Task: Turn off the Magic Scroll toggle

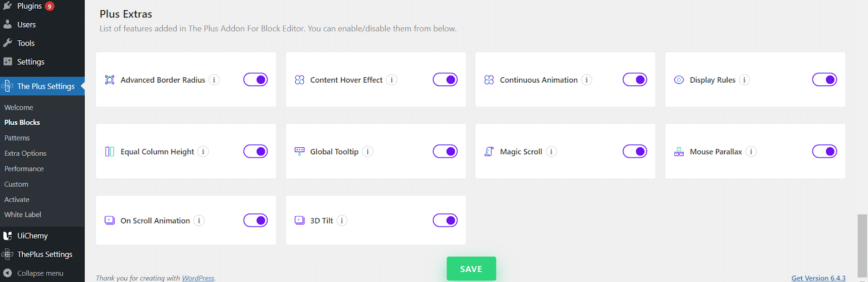Action: pyautogui.click(x=635, y=152)
